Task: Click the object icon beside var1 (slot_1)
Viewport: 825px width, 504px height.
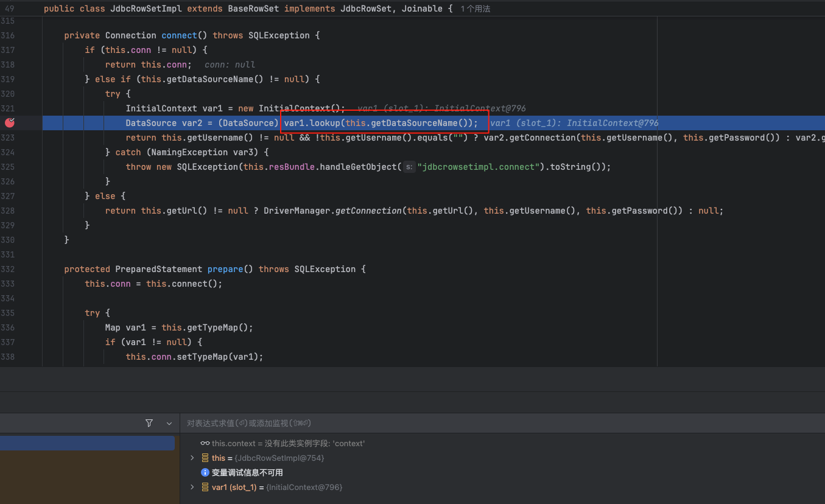Action: coord(205,487)
